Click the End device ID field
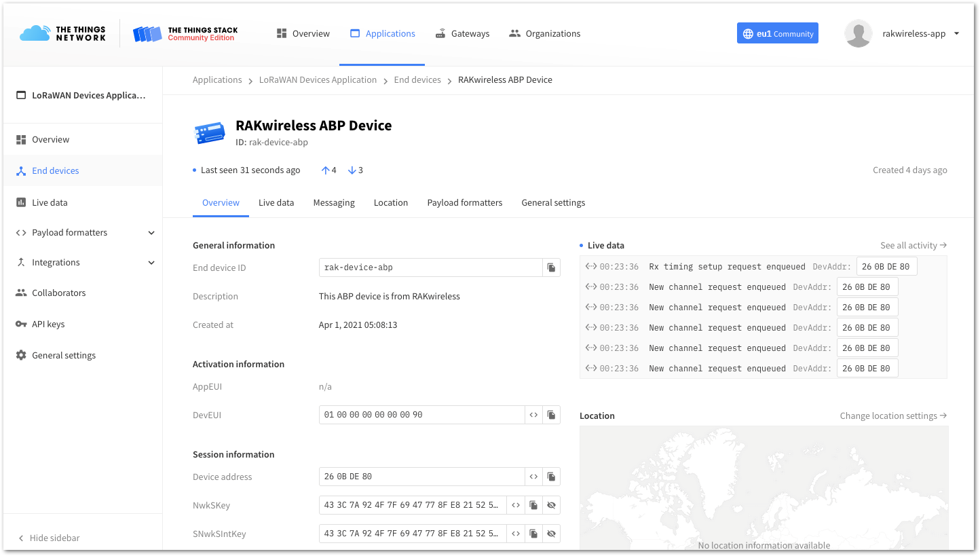Image resolution: width=980 pixels, height=556 pixels. [x=431, y=267]
